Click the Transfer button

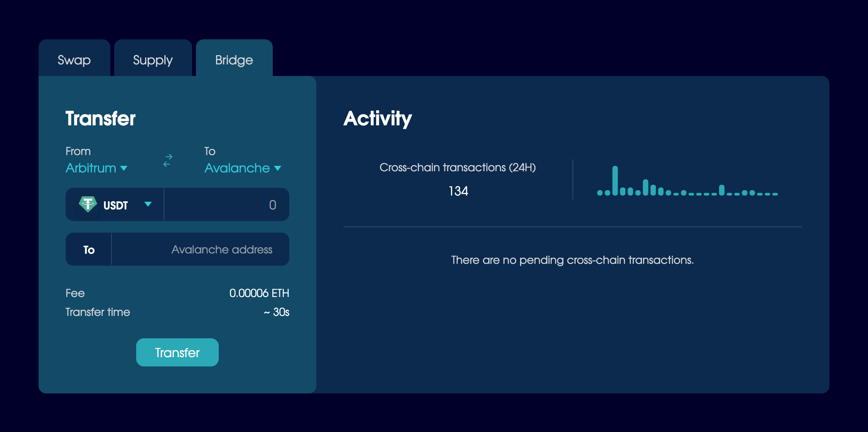[177, 352]
